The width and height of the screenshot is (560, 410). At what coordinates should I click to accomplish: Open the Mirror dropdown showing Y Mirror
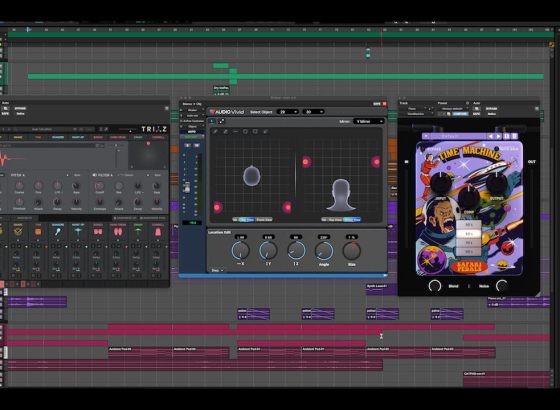tap(369, 121)
